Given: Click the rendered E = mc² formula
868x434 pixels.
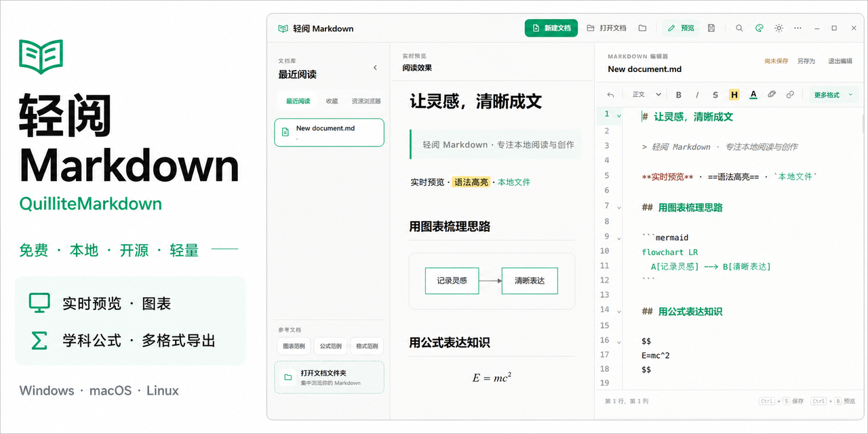Looking at the screenshot, I should pyautogui.click(x=492, y=378).
